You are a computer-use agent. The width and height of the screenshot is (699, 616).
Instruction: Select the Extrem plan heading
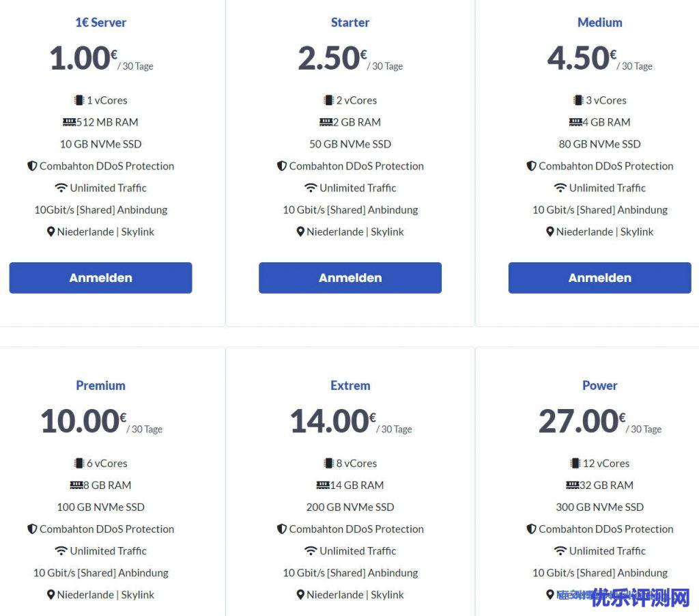tap(350, 385)
